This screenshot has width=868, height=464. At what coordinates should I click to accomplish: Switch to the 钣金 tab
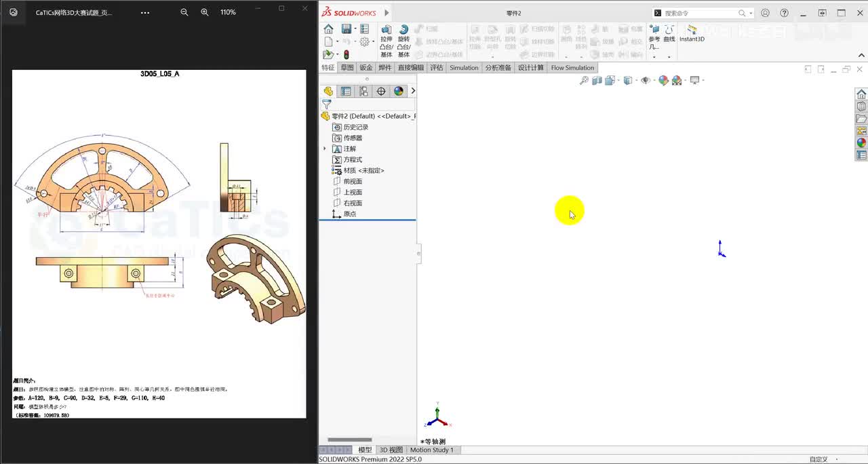pos(366,68)
